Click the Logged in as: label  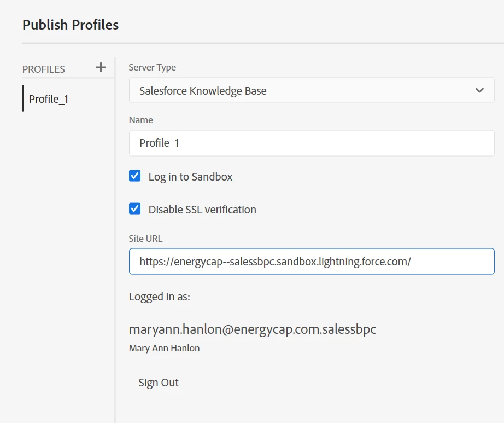point(160,297)
